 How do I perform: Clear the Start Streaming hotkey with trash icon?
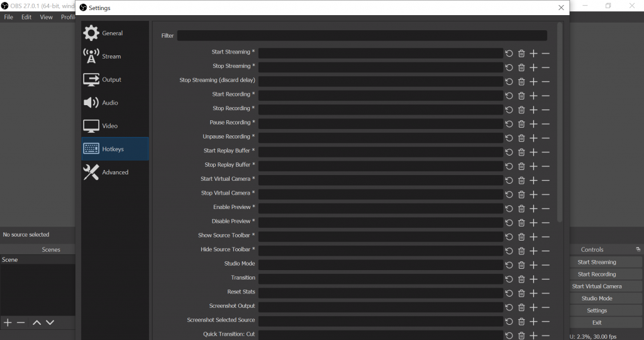point(521,54)
